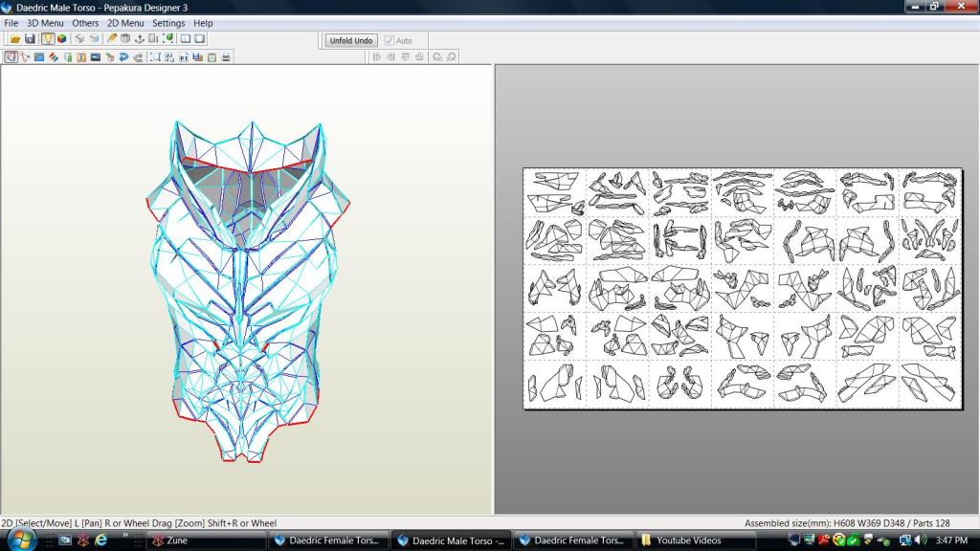Click the green rectangle tool icon
The height and width of the screenshot is (551, 980).
coord(68,57)
